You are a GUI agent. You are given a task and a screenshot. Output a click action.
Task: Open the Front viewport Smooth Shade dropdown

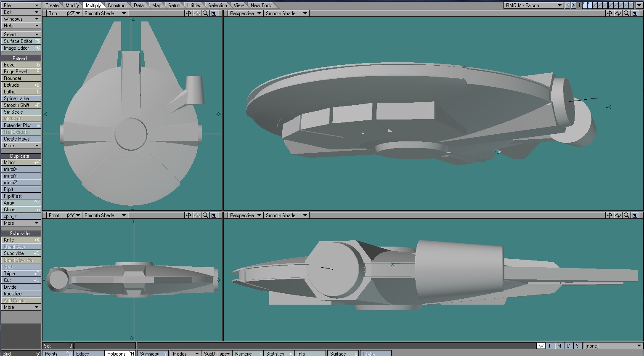pos(105,215)
